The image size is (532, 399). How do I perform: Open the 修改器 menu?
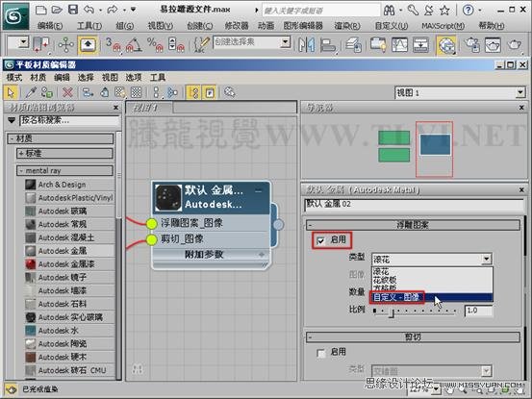(237, 26)
